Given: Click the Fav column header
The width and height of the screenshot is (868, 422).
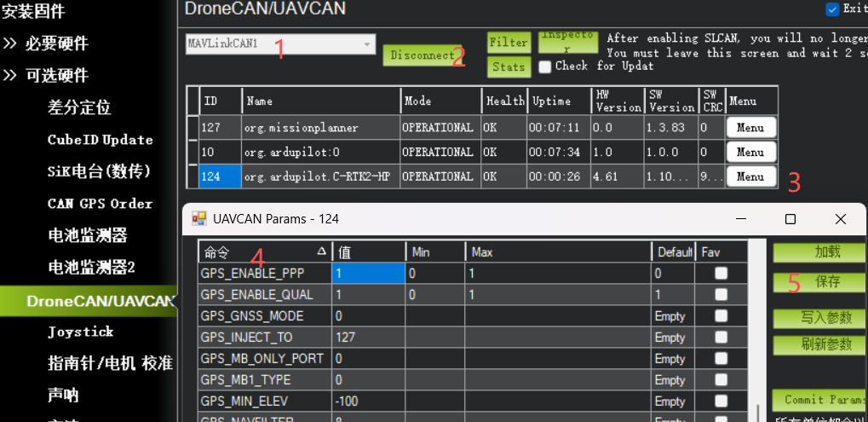Looking at the screenshot, I should [x=721, y=252].
